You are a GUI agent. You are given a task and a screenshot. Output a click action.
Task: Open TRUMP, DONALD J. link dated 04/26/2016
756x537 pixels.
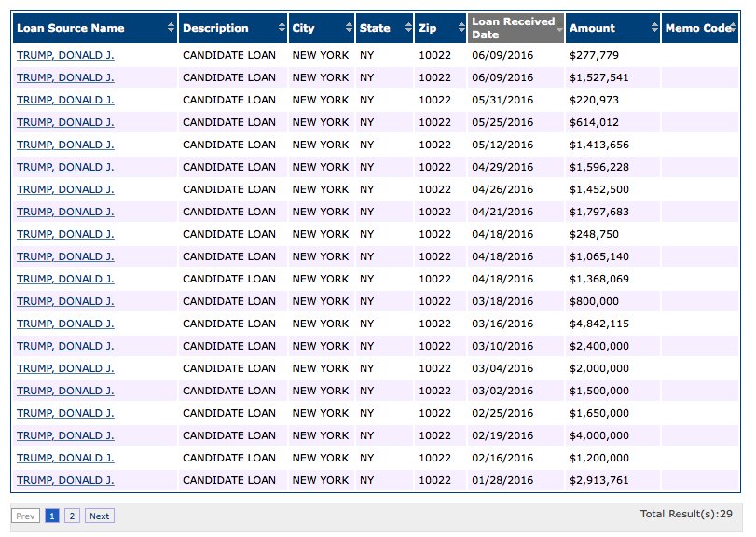[65, 189]
